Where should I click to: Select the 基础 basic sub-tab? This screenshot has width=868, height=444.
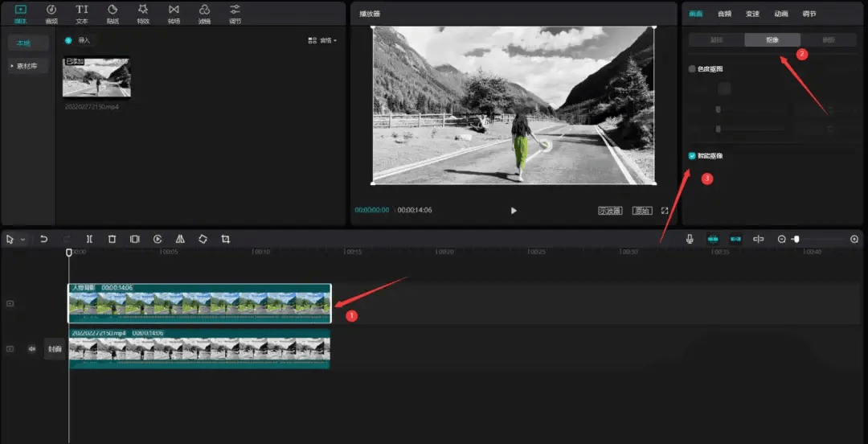(x=716, y=40)
